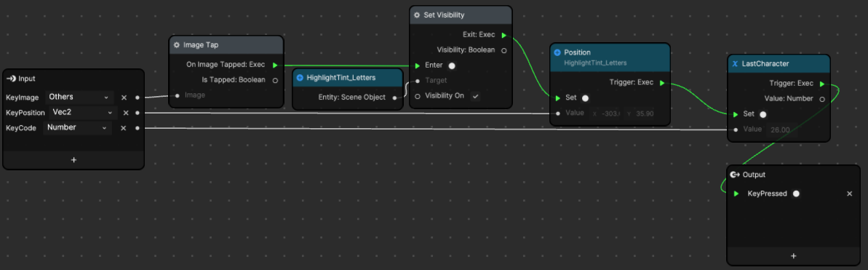Viewport: 868px width, 270px height.
Task: Click the KeyPressed exec arrow on Output
Action: (736, 194)
